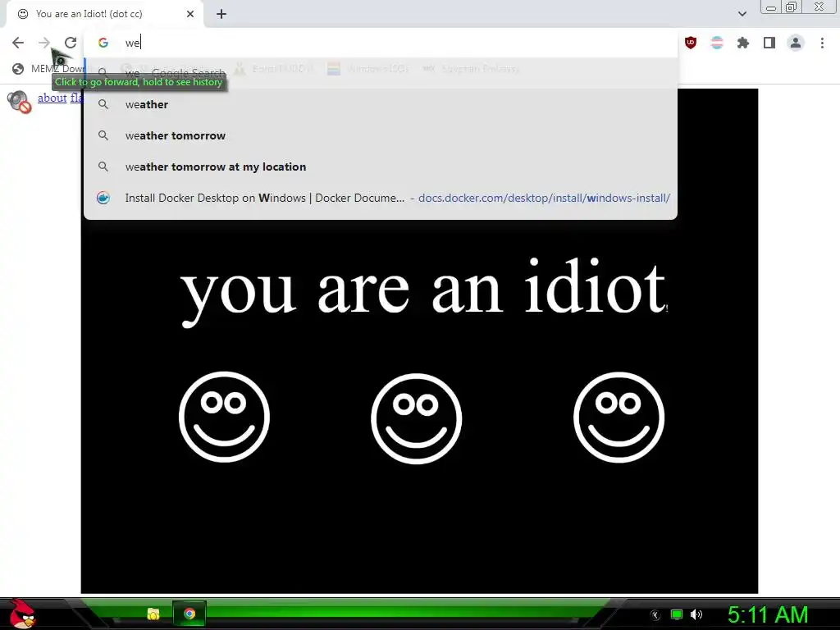The image size is (840, 630).
Task: Open the 5:11 AM clock
Action: pos(768,614)
